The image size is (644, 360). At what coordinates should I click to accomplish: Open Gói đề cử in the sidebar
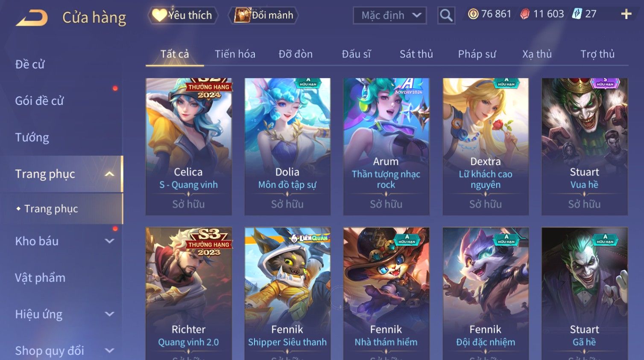click(39, 101)
